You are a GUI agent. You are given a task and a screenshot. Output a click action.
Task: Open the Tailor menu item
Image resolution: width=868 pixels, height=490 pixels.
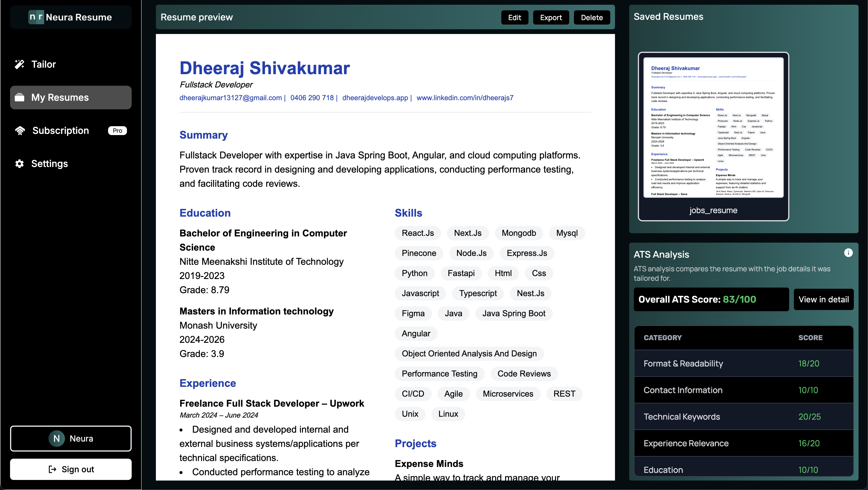pos(44,64)
